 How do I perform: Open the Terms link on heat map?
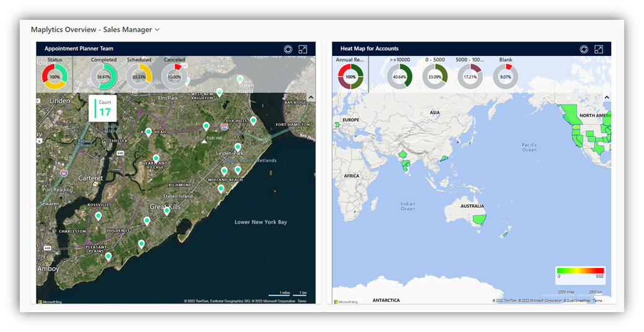(597, 301)
